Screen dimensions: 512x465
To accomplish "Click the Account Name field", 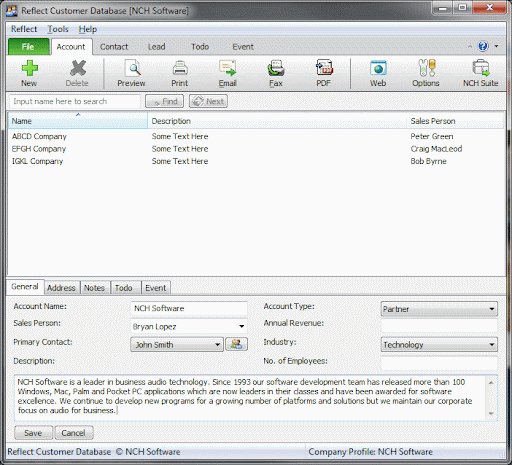I will 189,308.
